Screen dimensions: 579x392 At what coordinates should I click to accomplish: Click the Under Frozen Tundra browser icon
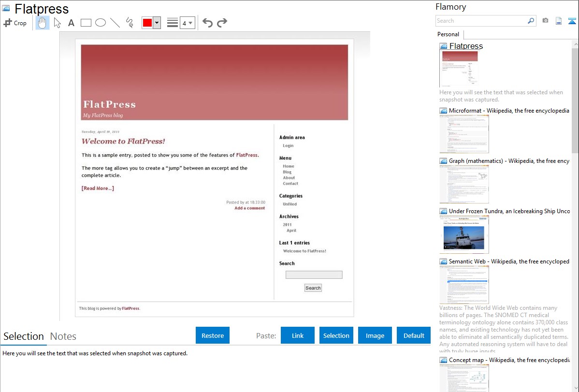pyautogui.click(x=443, y=211)
